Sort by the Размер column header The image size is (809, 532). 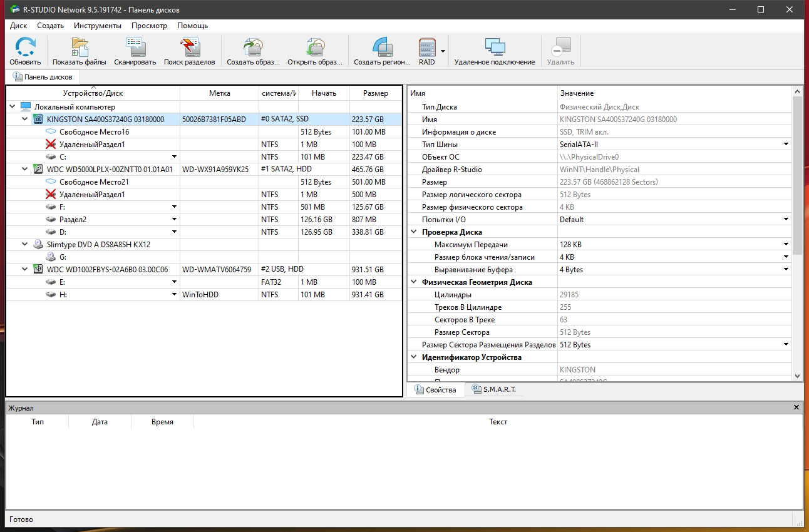(375, 93)
